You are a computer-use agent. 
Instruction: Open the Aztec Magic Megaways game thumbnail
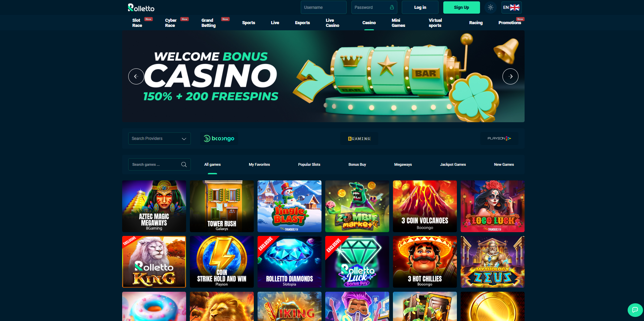pos(154,206)
